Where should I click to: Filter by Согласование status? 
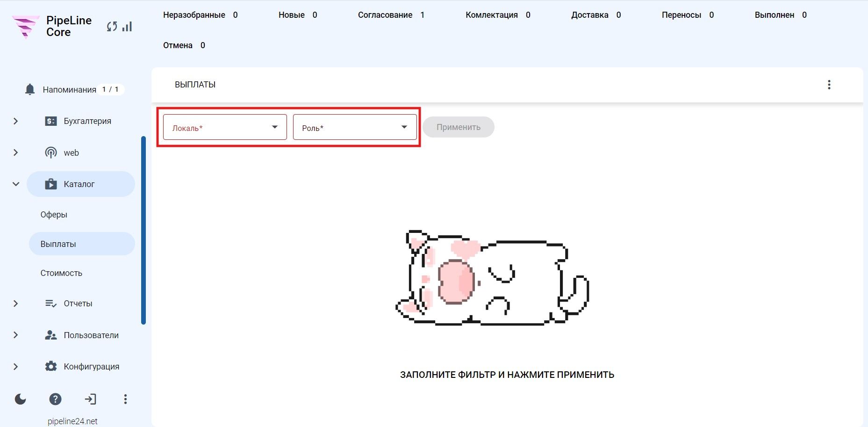pyautogui.click(x=391, y=15)
